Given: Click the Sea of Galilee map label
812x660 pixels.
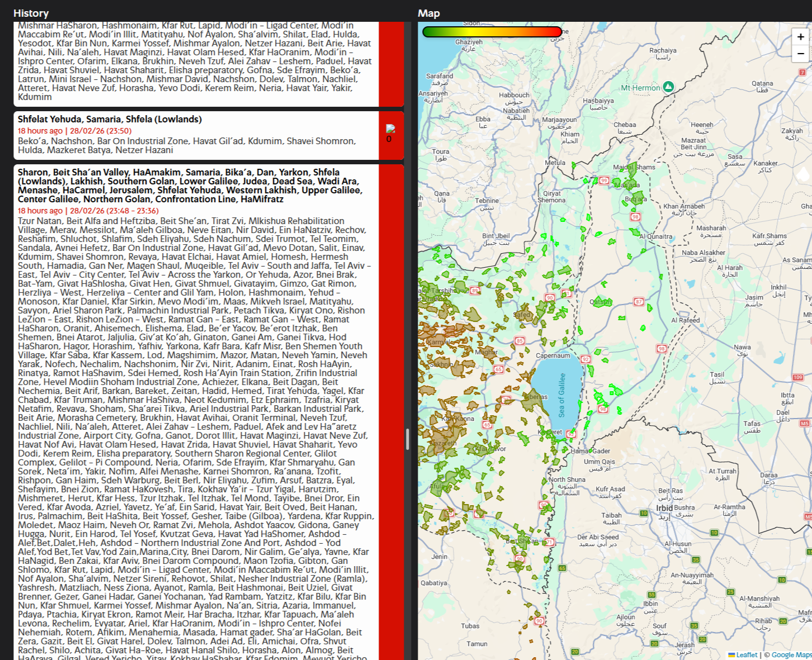Looking at the screenshot, I should [562, 395].
